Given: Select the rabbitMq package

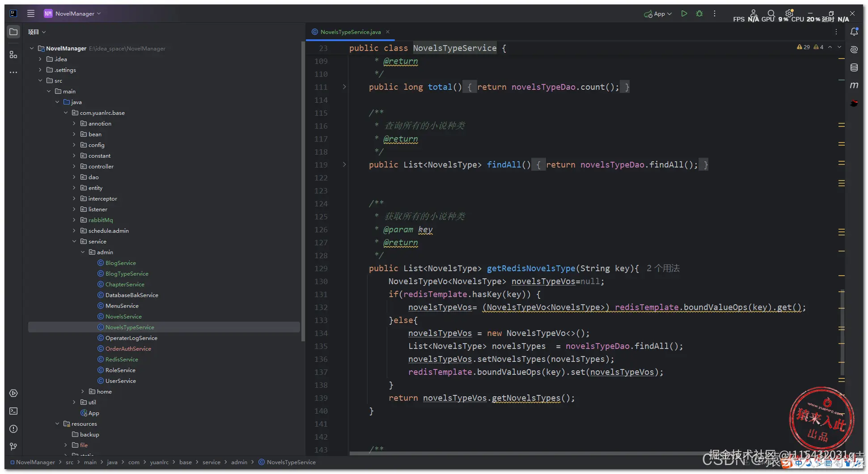Looking at the screenshot, I should [x=100, y=220].
